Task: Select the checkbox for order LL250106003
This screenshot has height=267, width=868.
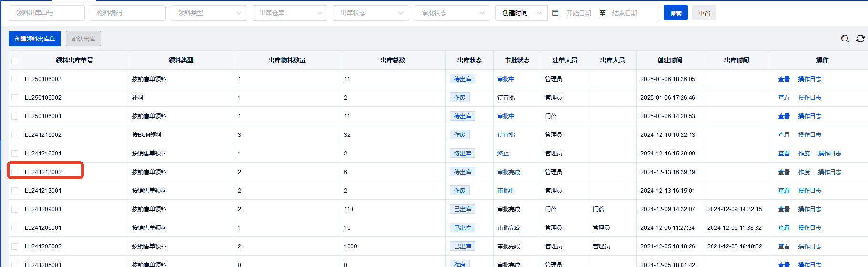Action: click(x=15, y=79)
